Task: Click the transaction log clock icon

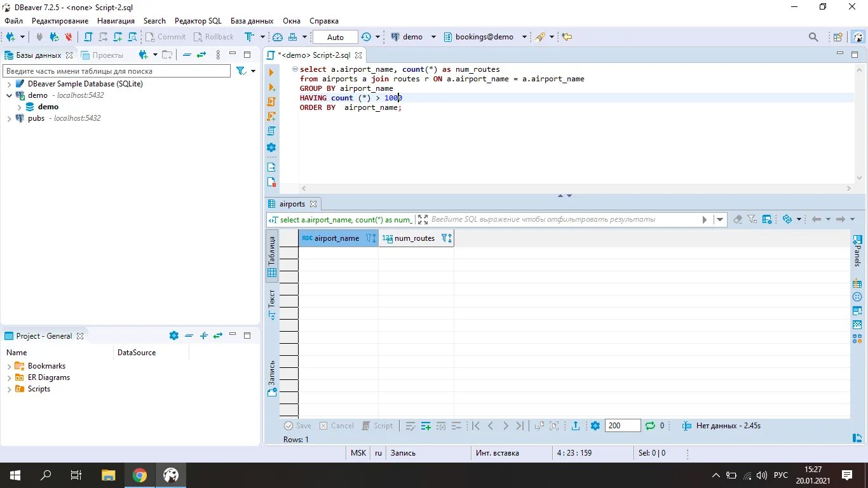Action: pos(366,37)
